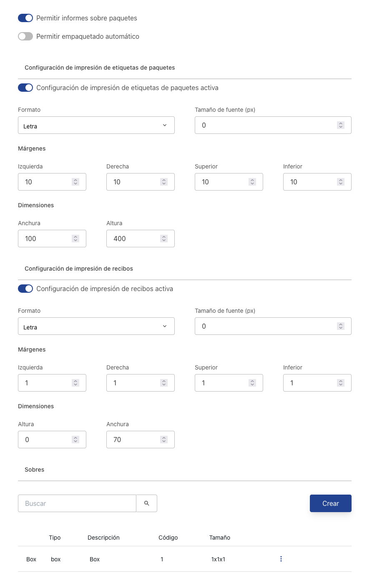Toggle receipt printing configuration active switch
This screenshot has width=377, height=588.
pos(25,289)
